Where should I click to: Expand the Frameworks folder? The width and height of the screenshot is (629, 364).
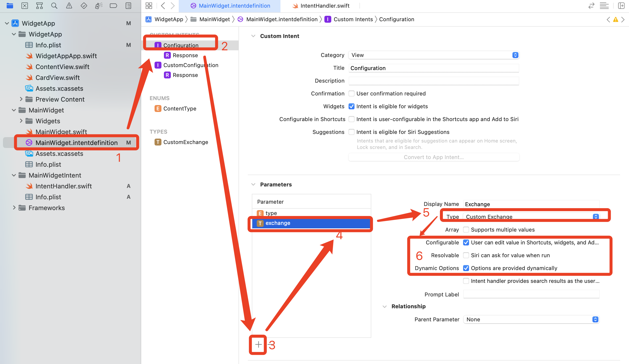point(14,208)
